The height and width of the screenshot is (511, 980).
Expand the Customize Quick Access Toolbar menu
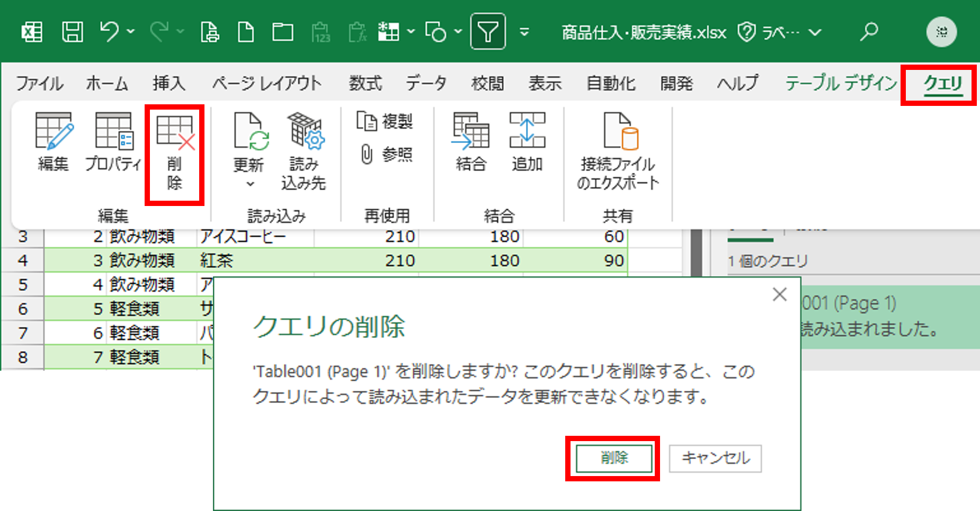524,32
